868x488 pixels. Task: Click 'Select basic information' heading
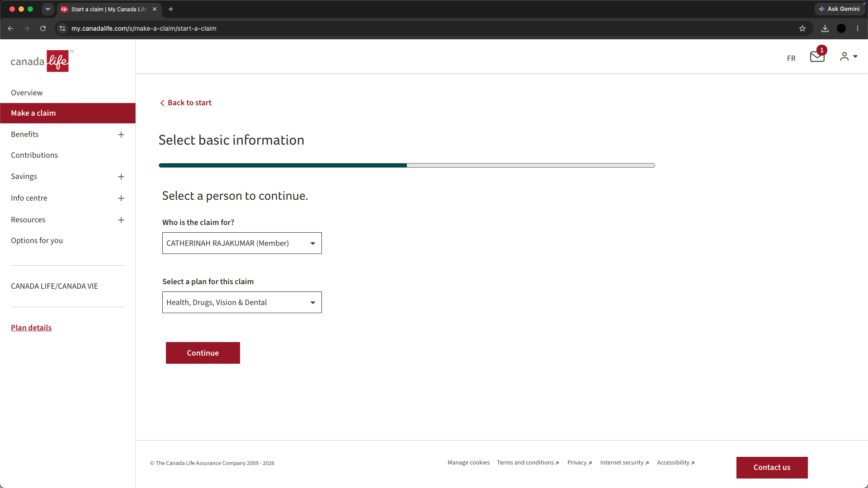click(231, 140)
